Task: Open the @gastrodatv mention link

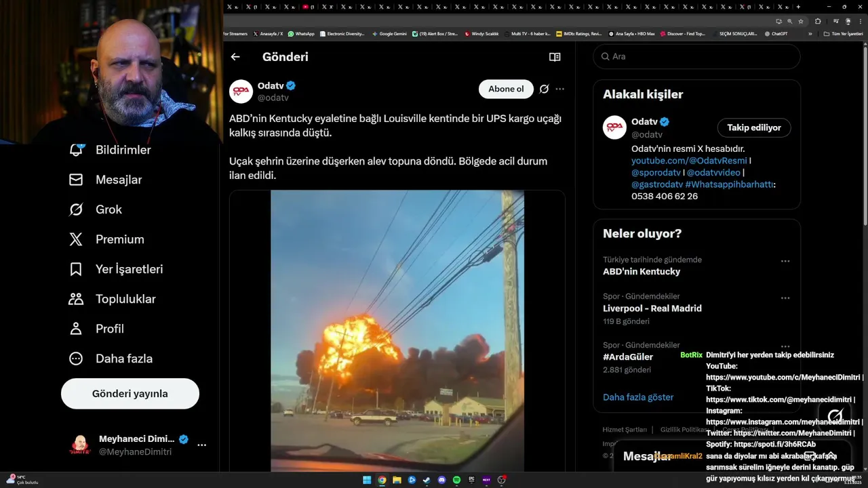Action: click(x=656, y=184)
